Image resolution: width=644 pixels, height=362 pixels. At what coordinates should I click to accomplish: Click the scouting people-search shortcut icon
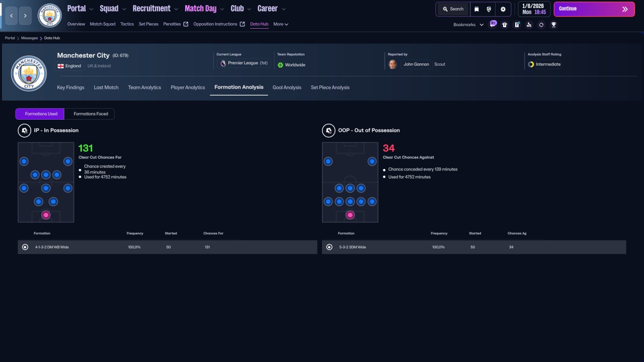pyautogui.click(x=529, y=24)
